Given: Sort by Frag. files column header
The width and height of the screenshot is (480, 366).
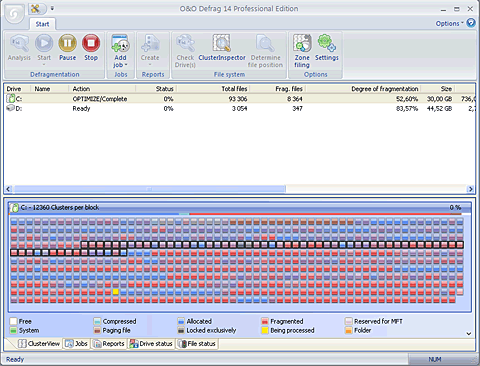Looking at the screenshot, I should pyautogui.click(x=277, y=89).
